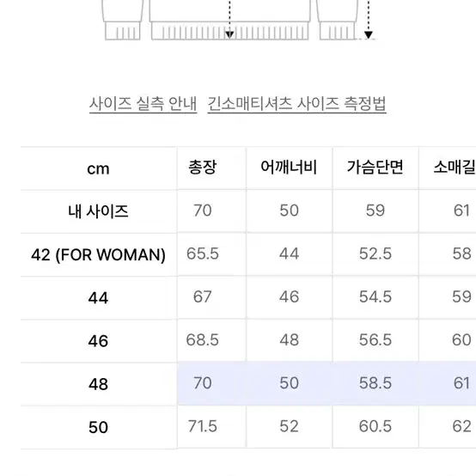Click the 71.5 length cell for size 50
476x476 pixels.
[203, 426]
